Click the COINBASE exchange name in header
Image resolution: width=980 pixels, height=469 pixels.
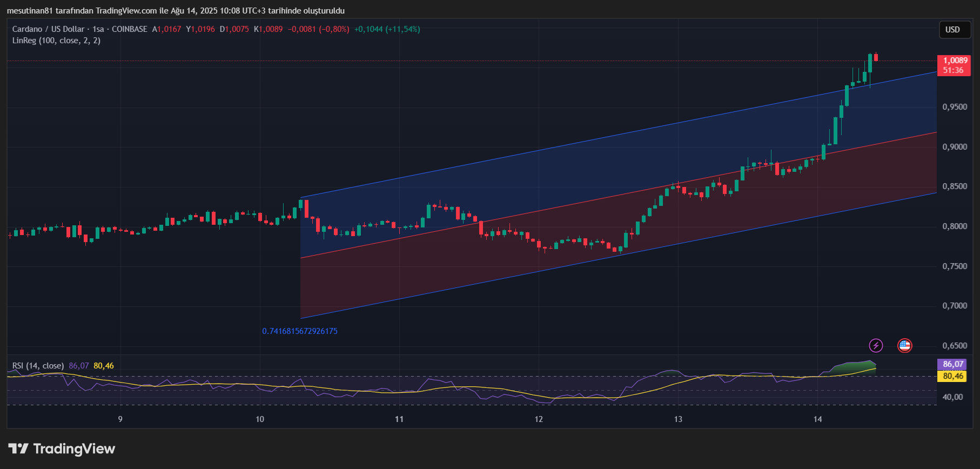click(x=130, y=29)
